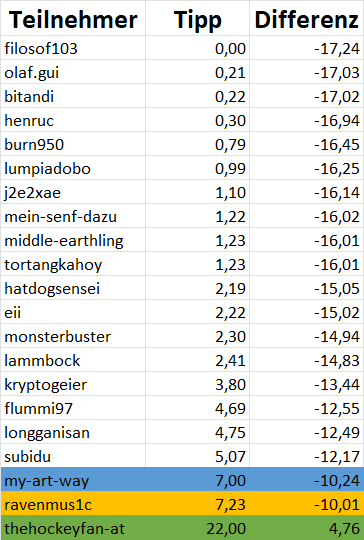Select the j2e2xae participant cell

pos(73,191)
